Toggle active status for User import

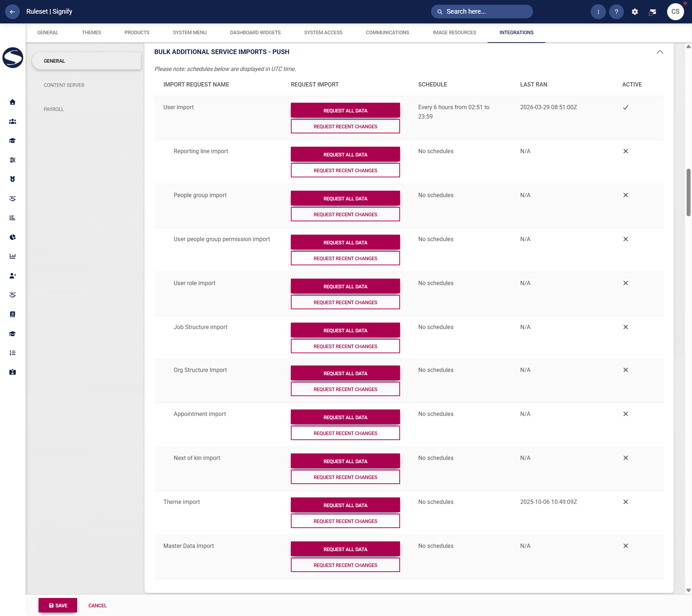tap(626, 107)
